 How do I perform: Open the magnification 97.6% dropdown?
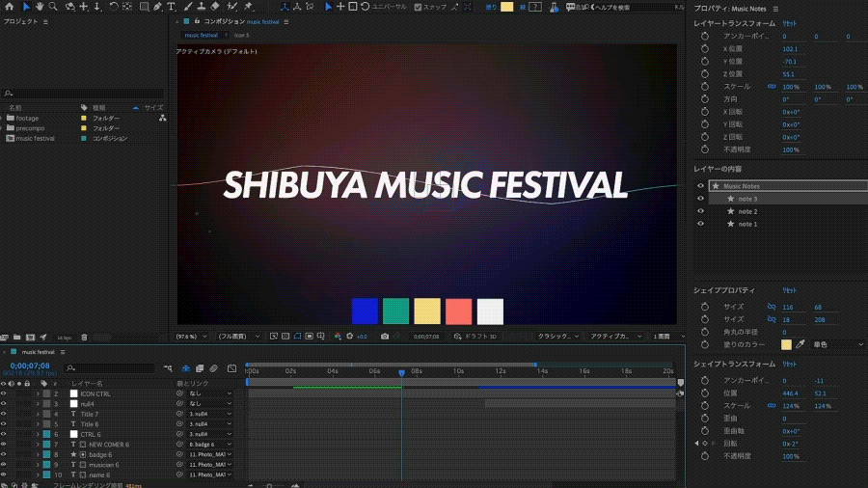coord(192,337)
